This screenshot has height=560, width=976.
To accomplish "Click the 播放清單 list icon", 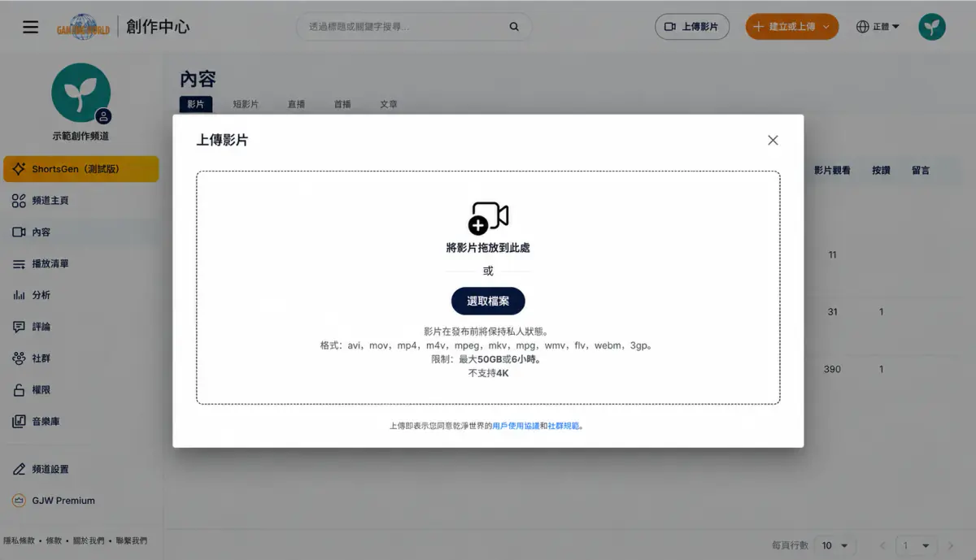I will pyautogui.click(x=19, y=264).
